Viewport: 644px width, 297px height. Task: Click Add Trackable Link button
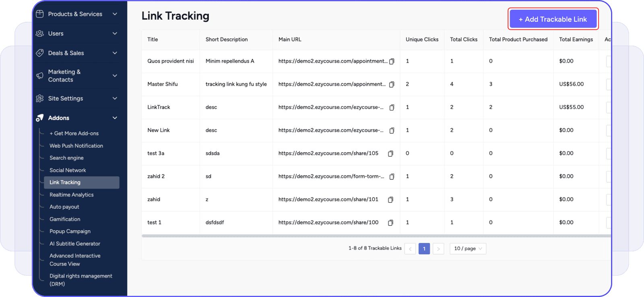pos(553,19)
